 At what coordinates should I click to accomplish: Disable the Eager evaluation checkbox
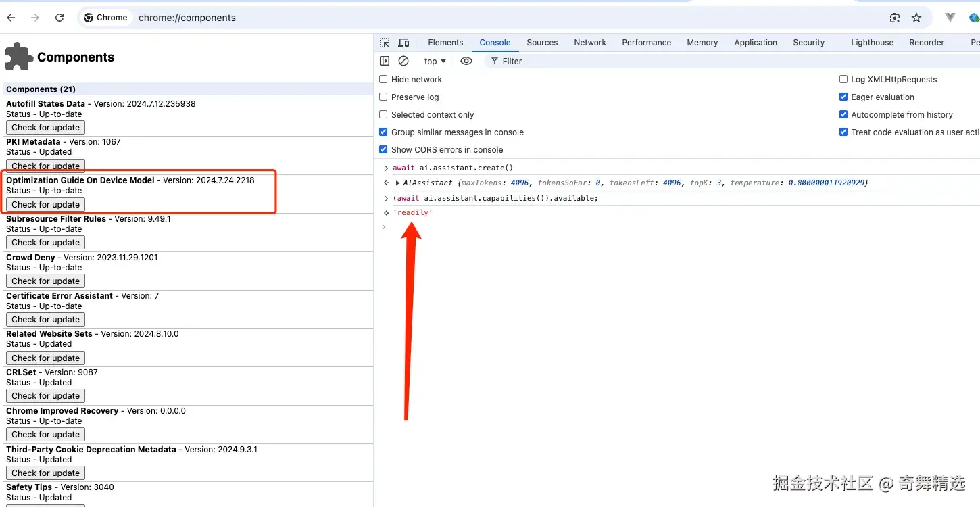(x=843, y=97)
